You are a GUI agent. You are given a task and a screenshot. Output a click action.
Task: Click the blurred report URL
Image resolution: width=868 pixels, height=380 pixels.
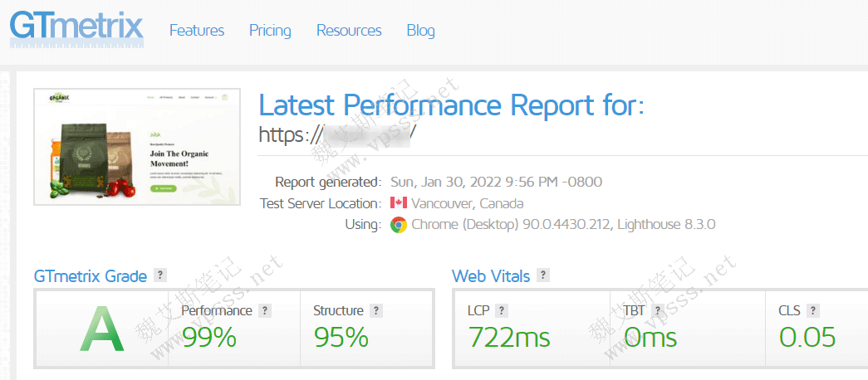click(337, 134)
